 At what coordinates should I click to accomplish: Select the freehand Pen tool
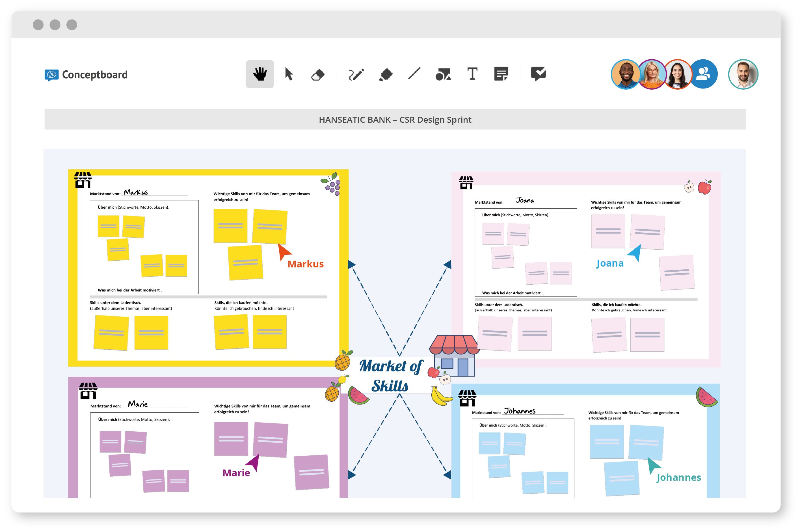coord(356,74)
